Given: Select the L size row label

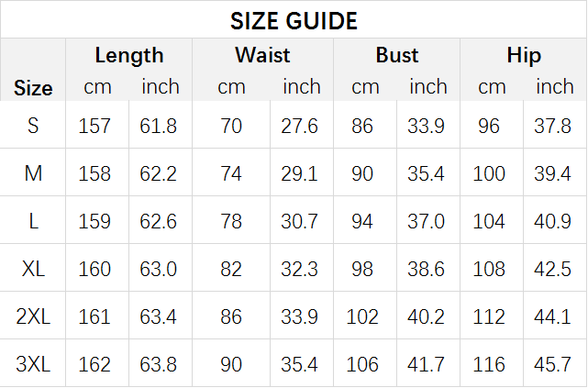Looking at the screenshot, I should click(33, 221).
